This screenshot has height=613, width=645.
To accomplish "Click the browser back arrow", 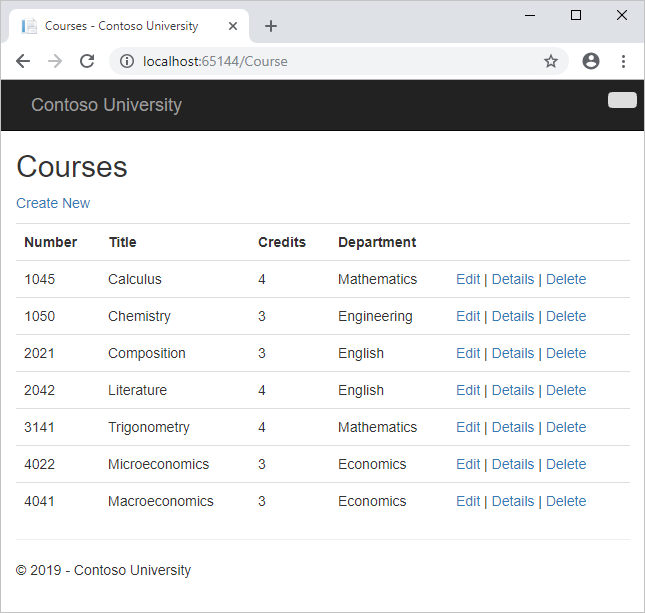I will point(23,61).
